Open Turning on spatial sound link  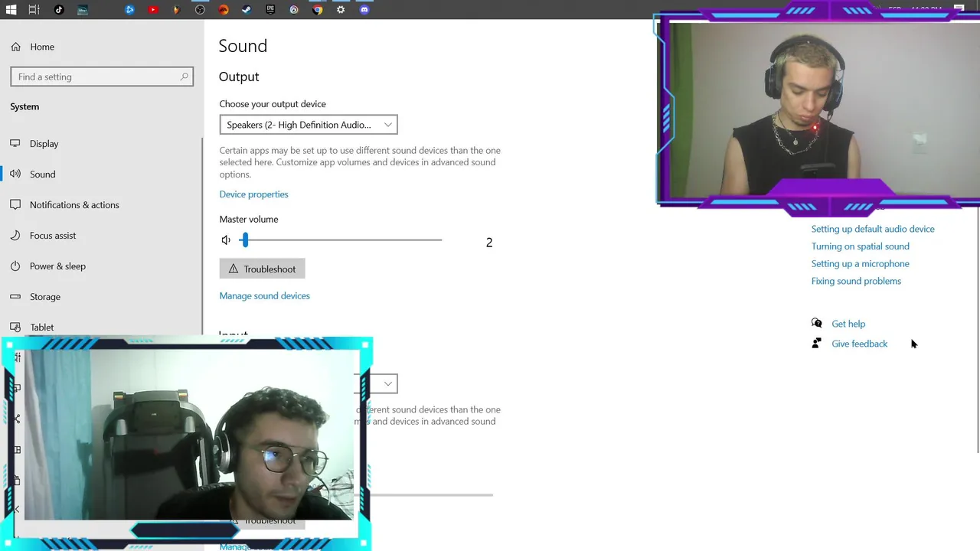pos(861,246)
